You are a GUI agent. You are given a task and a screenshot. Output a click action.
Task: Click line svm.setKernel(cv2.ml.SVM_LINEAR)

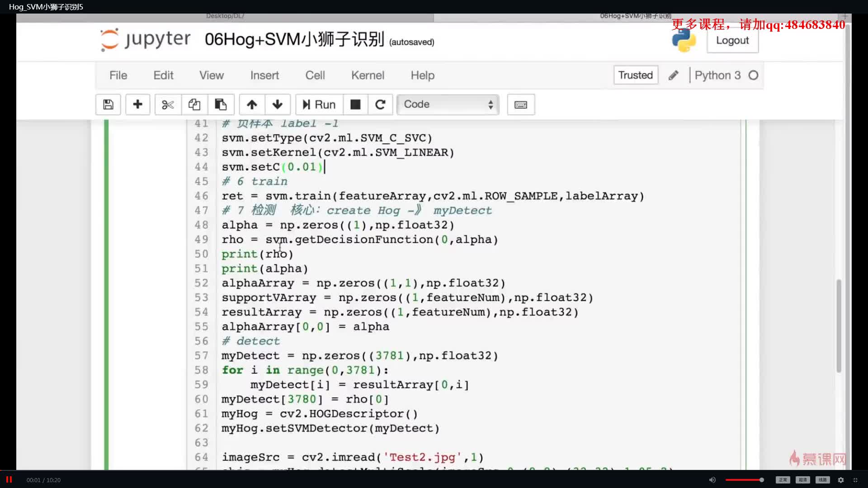tap(338, 153)
